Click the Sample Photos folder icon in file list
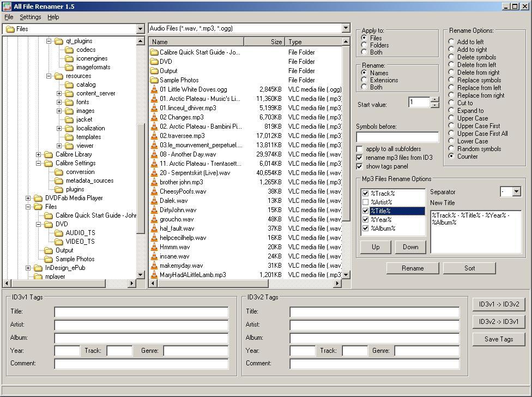Screen dimensions: 532x397 154,80
